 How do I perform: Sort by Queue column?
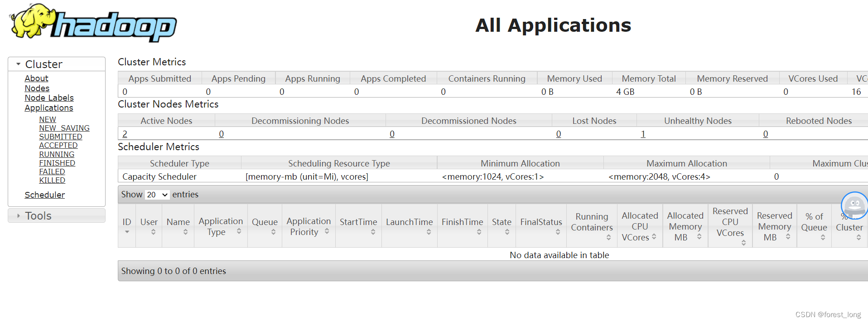tap(265, 225)
